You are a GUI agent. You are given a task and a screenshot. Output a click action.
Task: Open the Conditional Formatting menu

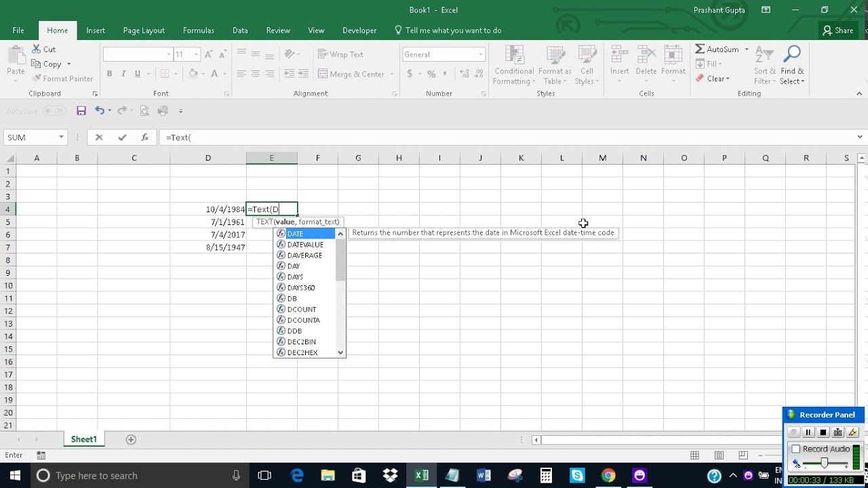click(x=514, y=66)
